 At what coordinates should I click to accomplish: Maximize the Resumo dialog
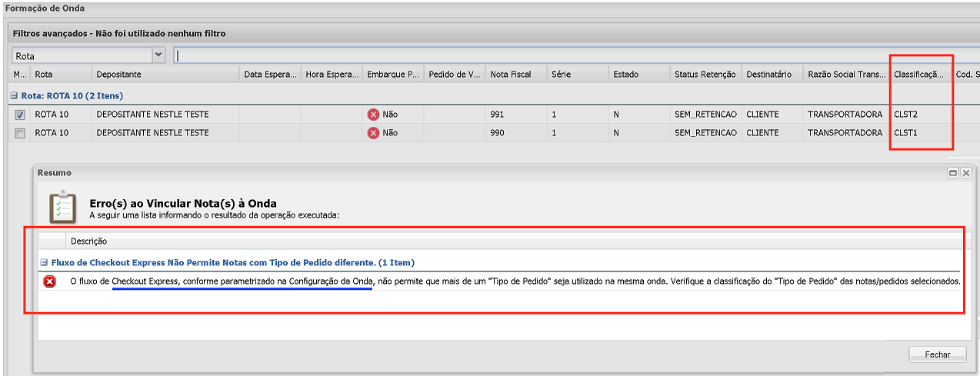click(x=952, y=174)
